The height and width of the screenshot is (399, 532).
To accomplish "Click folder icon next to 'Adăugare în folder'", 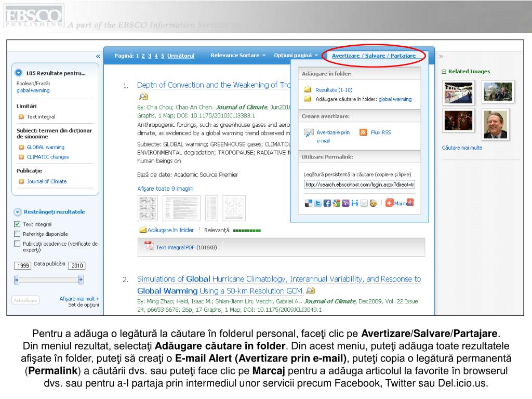I will pyautogui.click(x=143, y=230).
